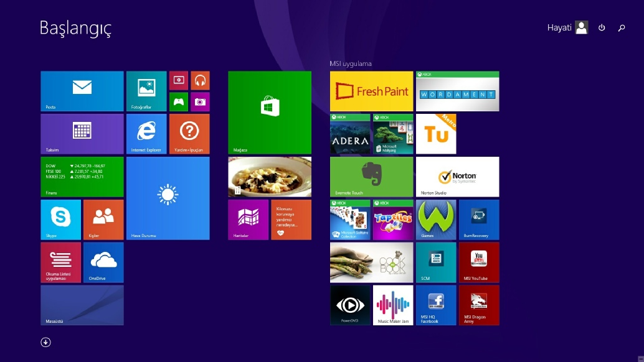Open the Cook Book asparagus tile
The width and height of the screenshot is (644, 362).
coord(372,262)
